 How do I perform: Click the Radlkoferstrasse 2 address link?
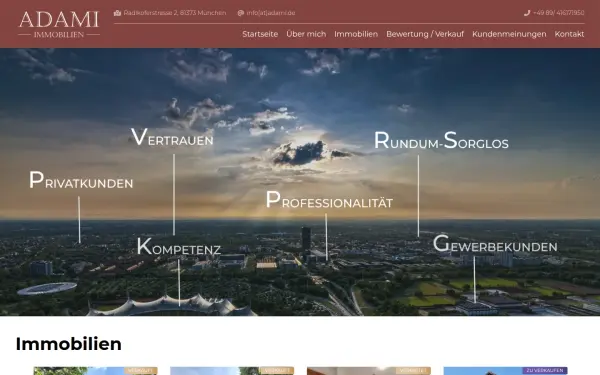coord(175,13)
